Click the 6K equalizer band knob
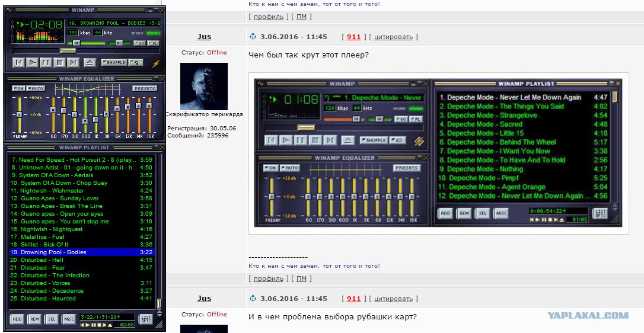Screen dimensions: 644x333 click(x=117, y=109)
